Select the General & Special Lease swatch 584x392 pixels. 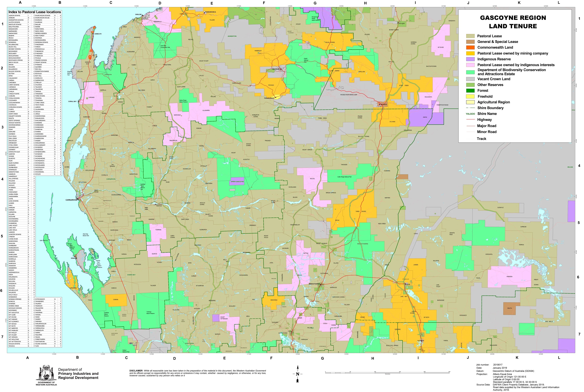[470, 42]
